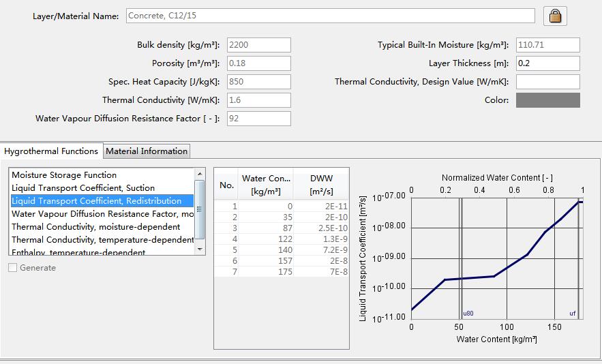Click into the Porosity field
The image size is (602, 364).
(x=259, y=63)
